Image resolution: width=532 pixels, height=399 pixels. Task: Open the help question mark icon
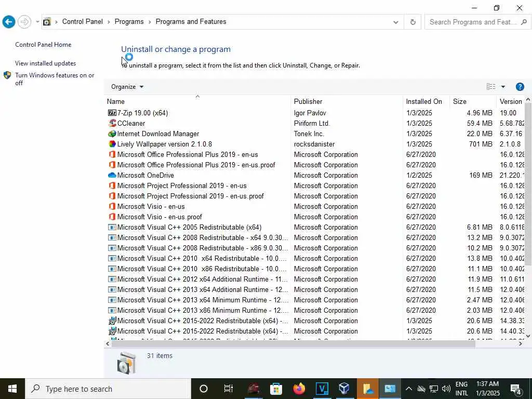click(520, 87)
